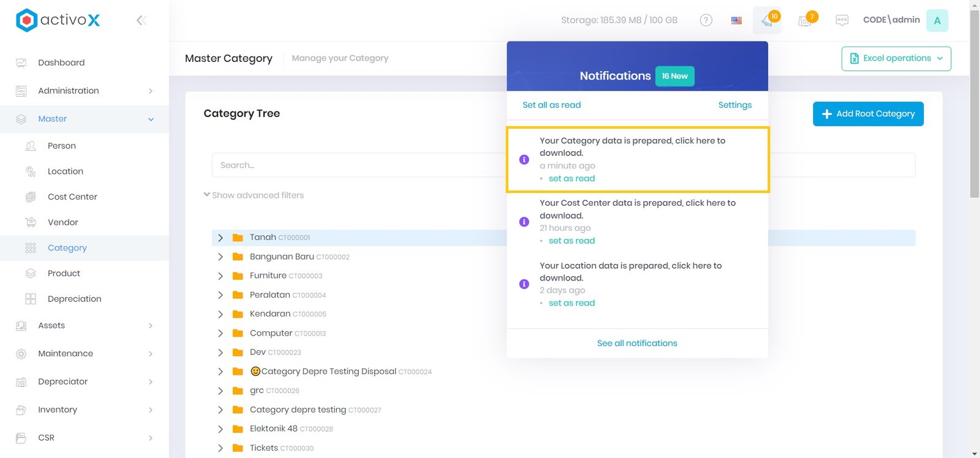
Task: Open the chat messages icon
Action: (842, 20)
